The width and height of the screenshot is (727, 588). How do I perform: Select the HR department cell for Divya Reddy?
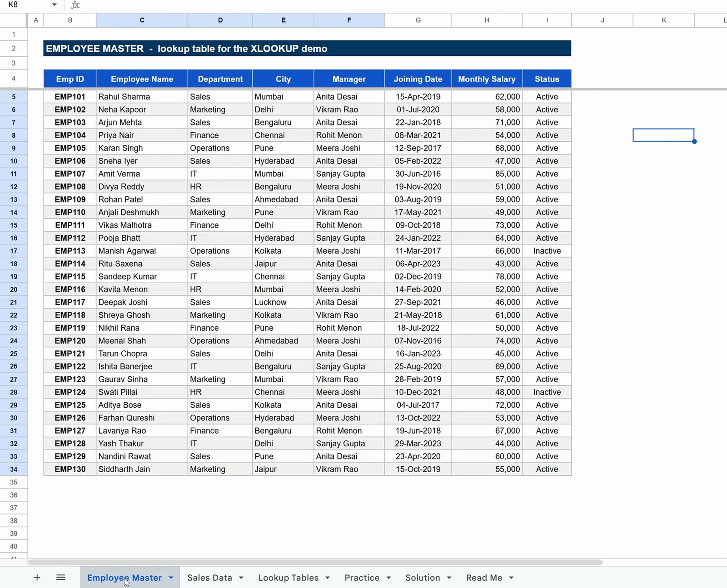pos(220,186)
